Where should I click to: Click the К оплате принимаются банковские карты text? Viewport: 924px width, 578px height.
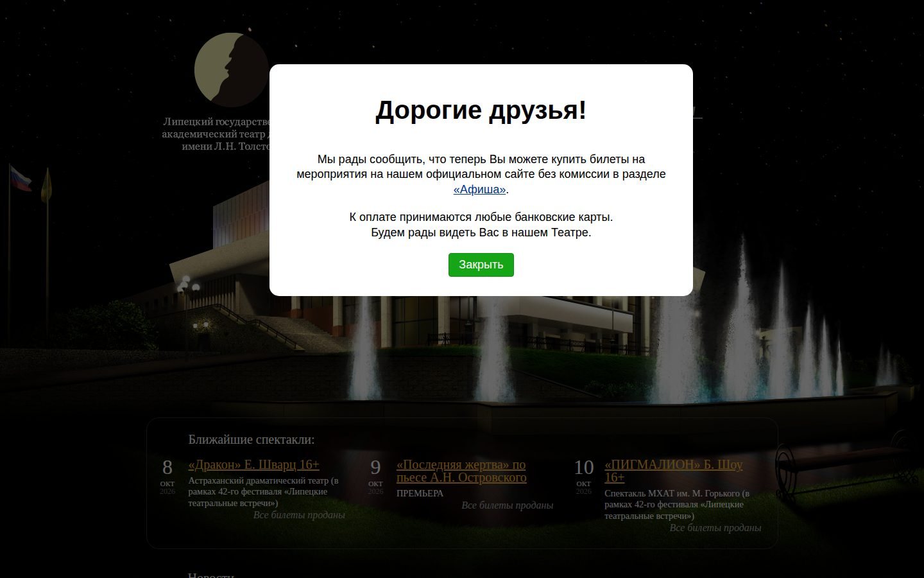tap(481, 217)
